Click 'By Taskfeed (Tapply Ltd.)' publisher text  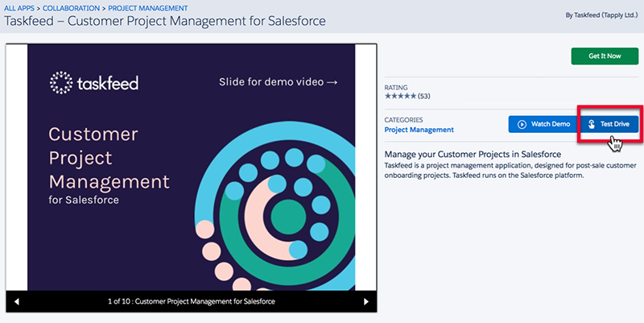tap(601, 15)
